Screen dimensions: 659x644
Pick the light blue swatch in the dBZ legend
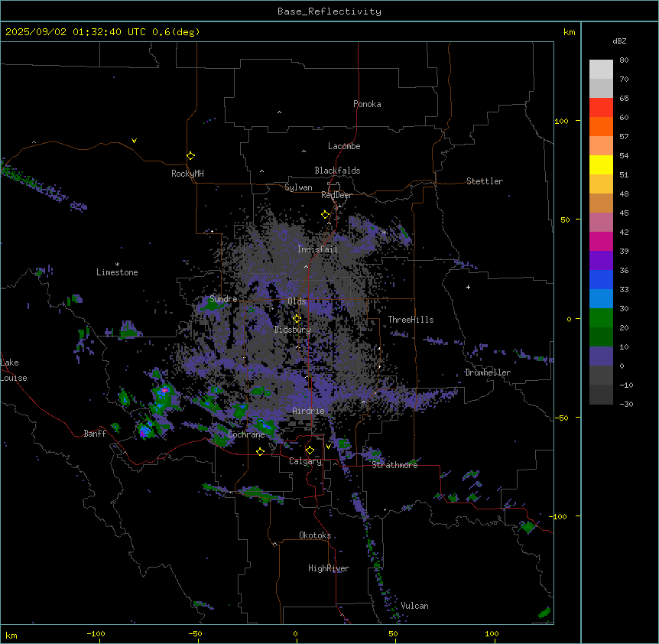[601, 299]
